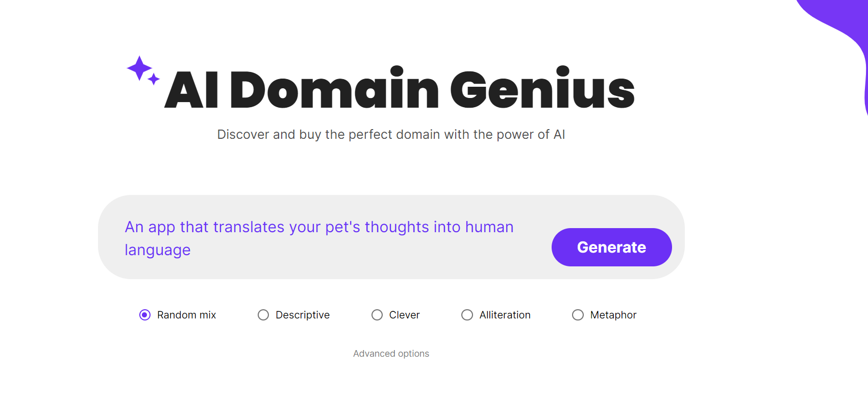Viewport: 868px width, 396px height.
Task: Pick the Alliteration radio button
Action: pyautogui.click(x=467, y=315)
